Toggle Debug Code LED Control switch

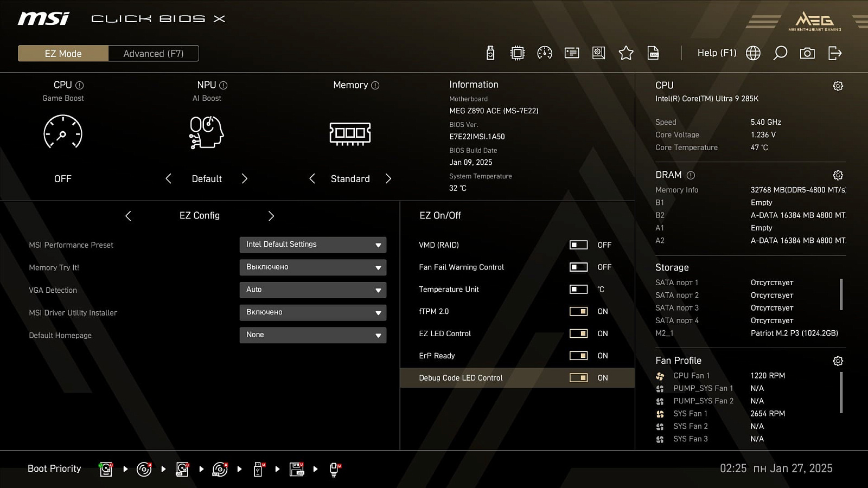point(578,378)
